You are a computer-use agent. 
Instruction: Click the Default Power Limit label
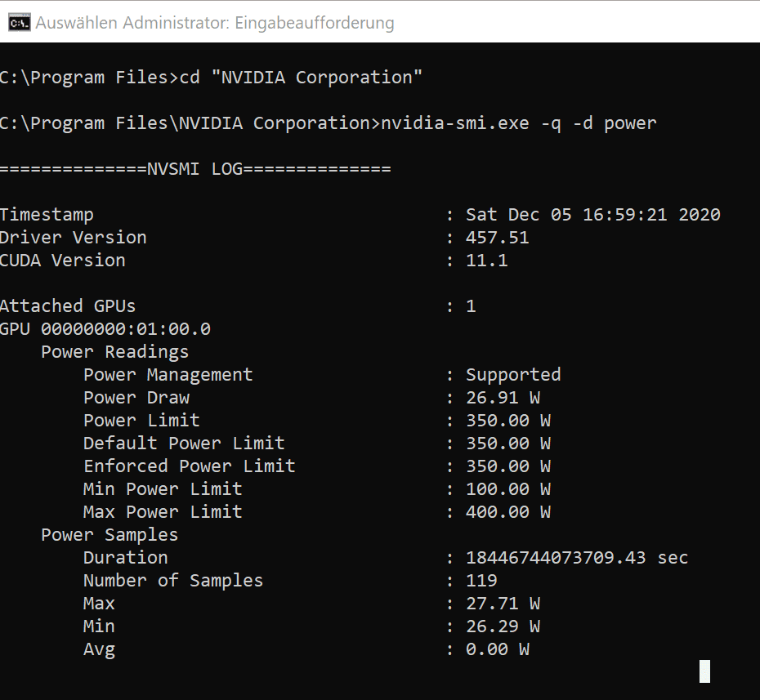184,444
